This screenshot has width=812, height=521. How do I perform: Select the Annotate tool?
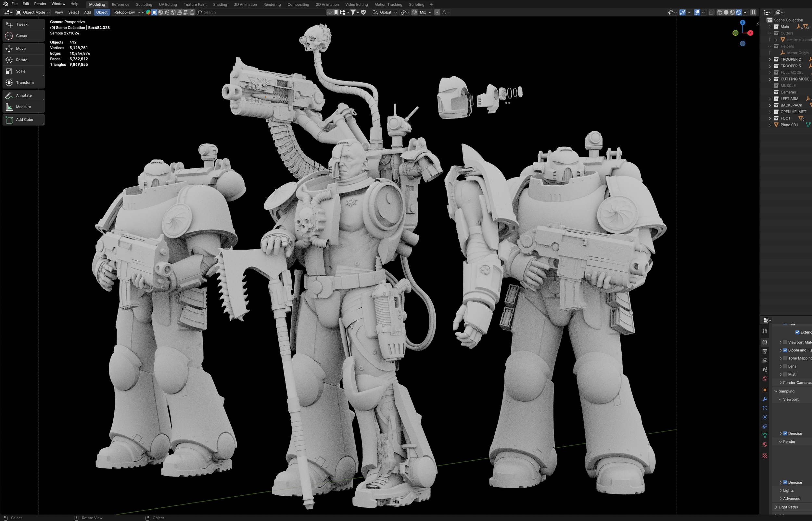click(23, 95)
